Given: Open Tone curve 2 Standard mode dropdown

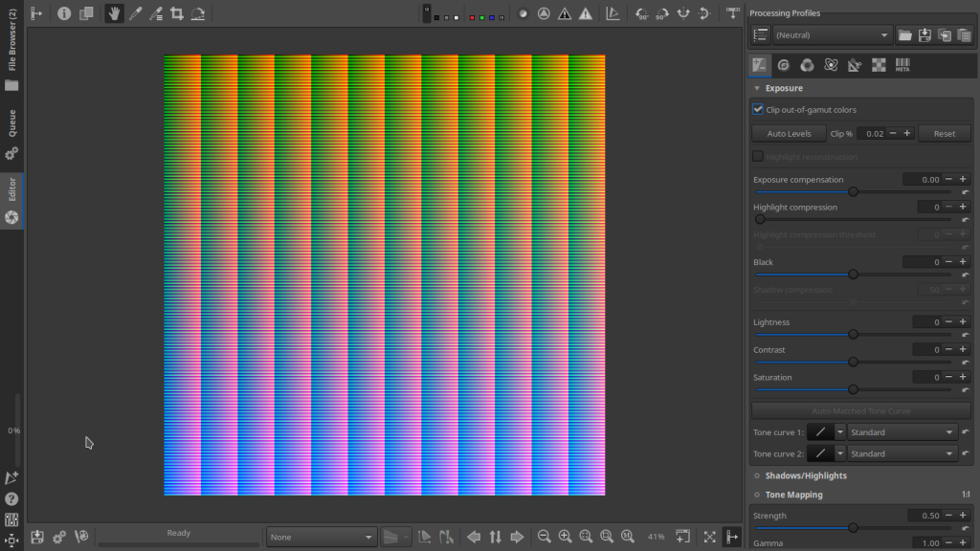Looking at the screenshot, I should click(902, 454).
